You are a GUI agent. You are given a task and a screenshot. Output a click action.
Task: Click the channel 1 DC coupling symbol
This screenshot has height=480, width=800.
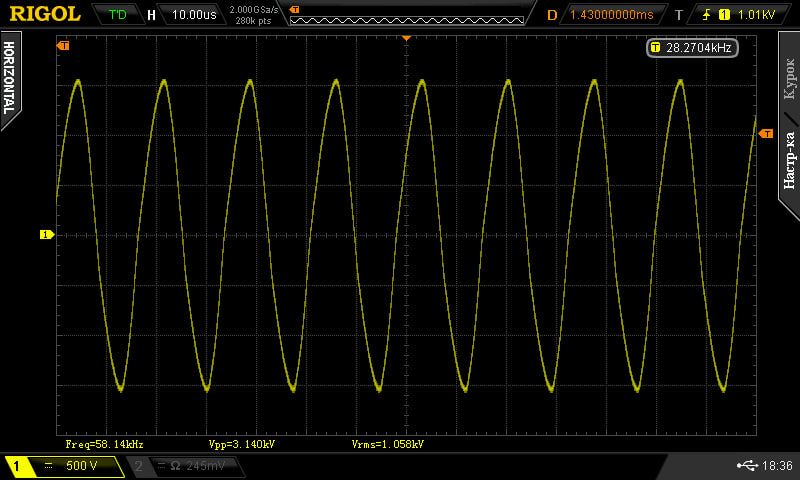tap(48, 466)
